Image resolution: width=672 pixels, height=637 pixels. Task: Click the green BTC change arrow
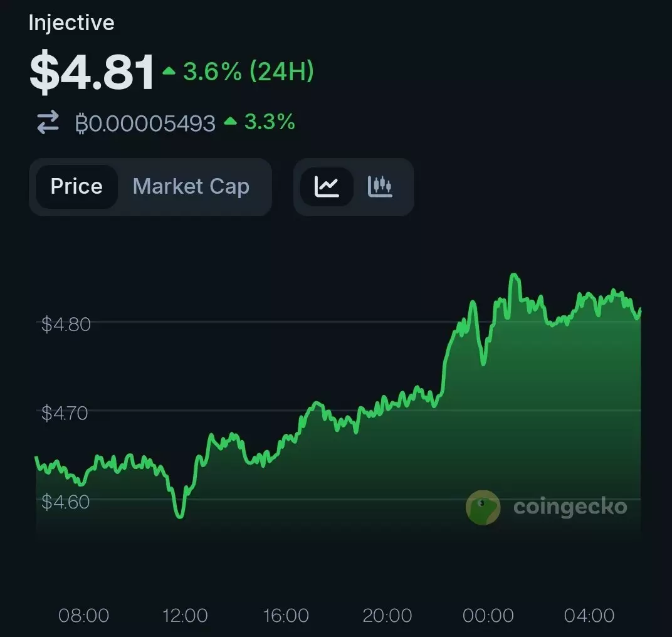pyautogui.click(x=230, y=121)
